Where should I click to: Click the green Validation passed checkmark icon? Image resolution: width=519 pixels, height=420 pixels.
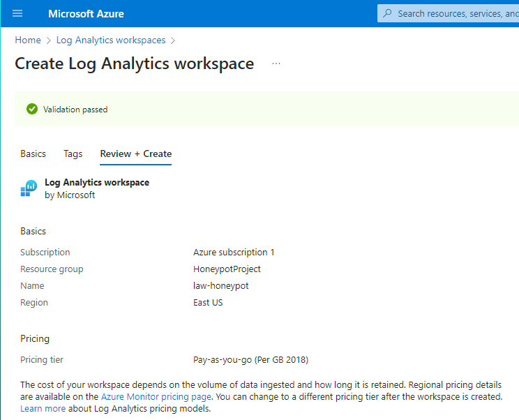click(x=31, y=109)
